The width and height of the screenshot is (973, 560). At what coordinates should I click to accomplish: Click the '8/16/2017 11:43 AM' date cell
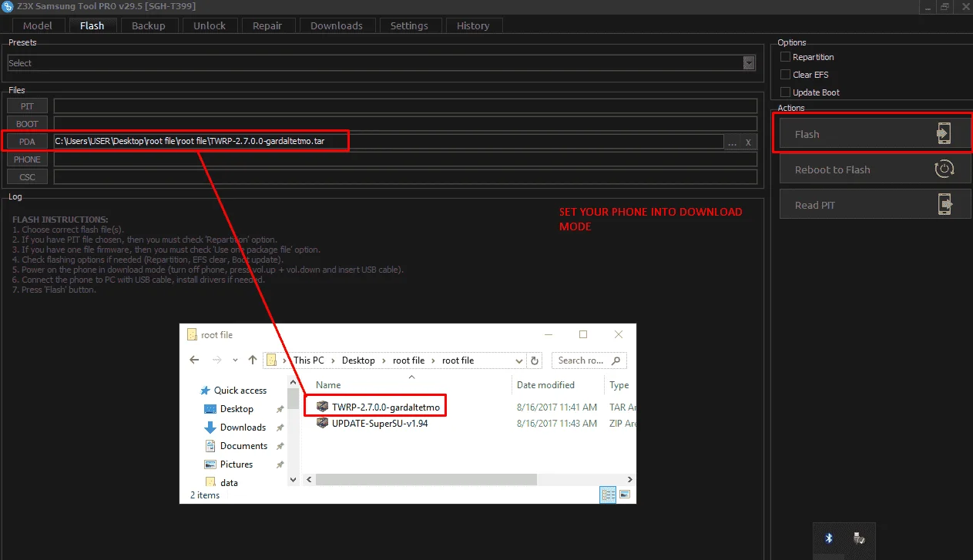[x=557, y=423]
